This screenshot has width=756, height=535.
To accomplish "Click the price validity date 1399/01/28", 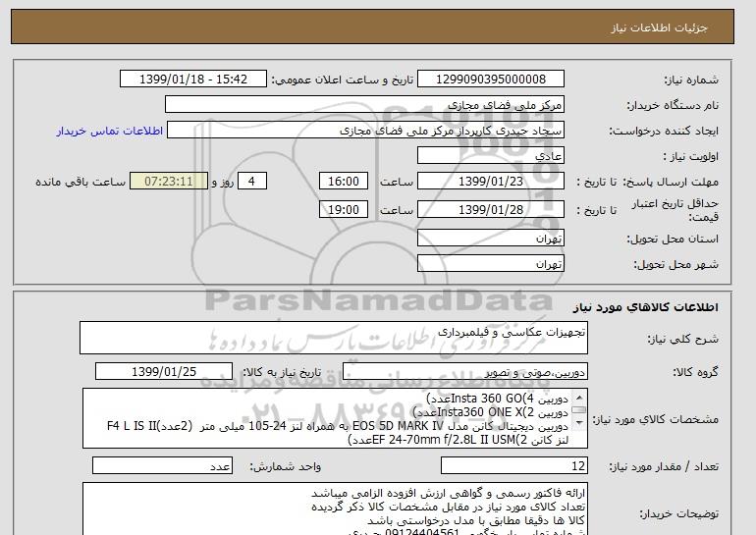I will point(490,209).
